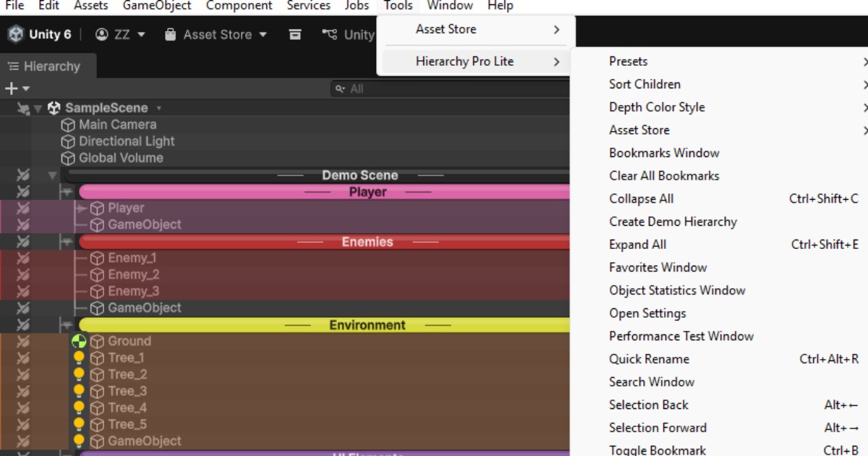Viewport: 868px width, 456px height.
Task: Toggle visibility icon on Demo Scene row
Action: click(x=23, y=175)
